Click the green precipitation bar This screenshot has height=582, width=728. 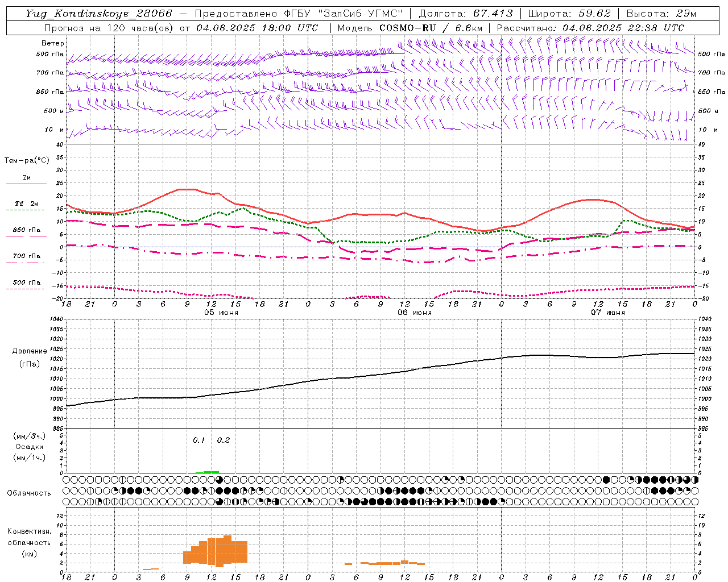coord(211,472)
